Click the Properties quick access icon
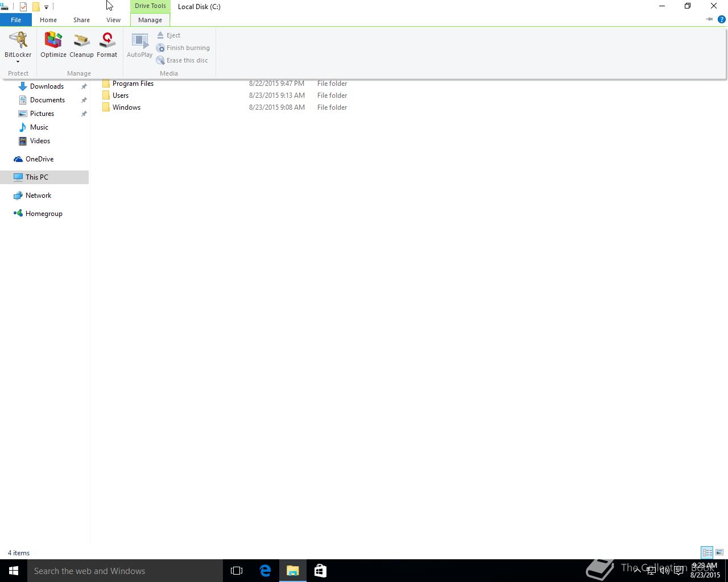The width and height of the screenshot is (728, 582). [x=23, y=7]
